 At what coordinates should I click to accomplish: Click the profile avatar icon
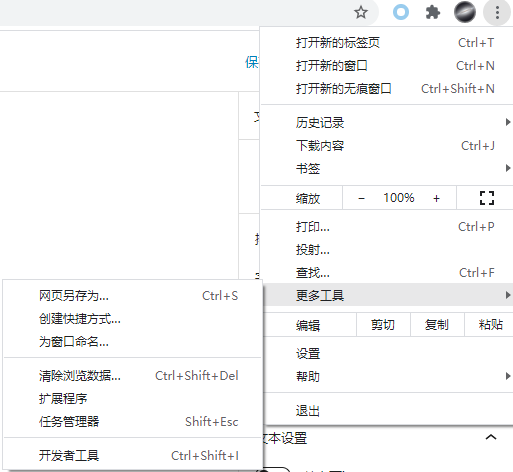(x=465, y=13)
